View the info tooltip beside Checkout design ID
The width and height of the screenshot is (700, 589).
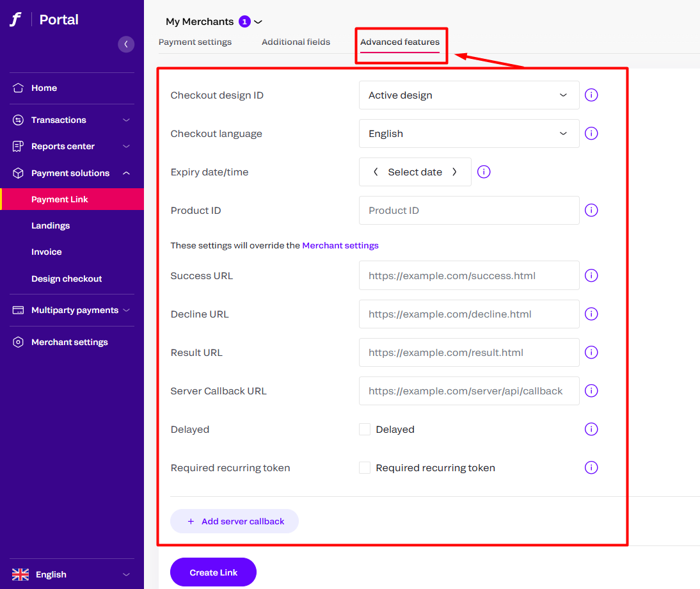[591, 95]
